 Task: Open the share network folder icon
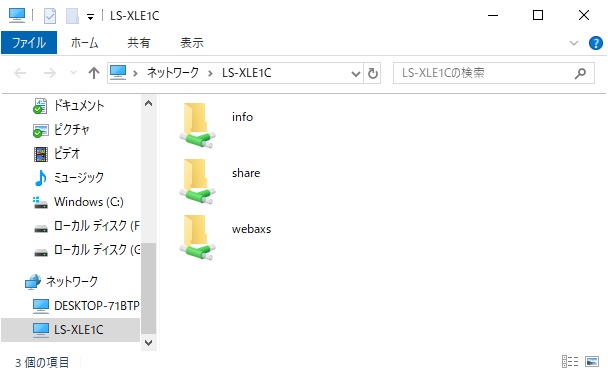coord(197,181)
